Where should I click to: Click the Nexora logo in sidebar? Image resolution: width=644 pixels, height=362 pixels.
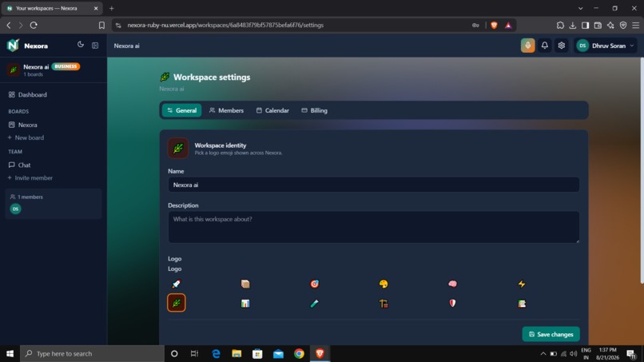[x=13, y=46]
